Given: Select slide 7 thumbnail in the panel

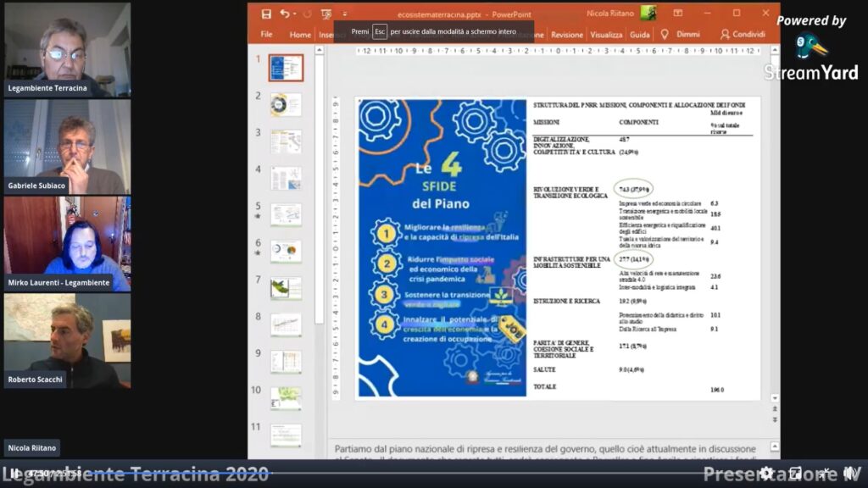Looking at the screenshot, I should [286, 288].
